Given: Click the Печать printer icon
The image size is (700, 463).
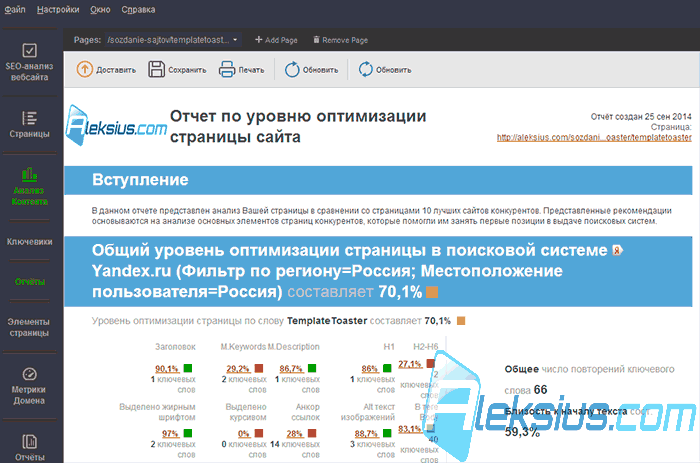Looking at the screenshot, I should pyautogui.click(x=227, y=70).
